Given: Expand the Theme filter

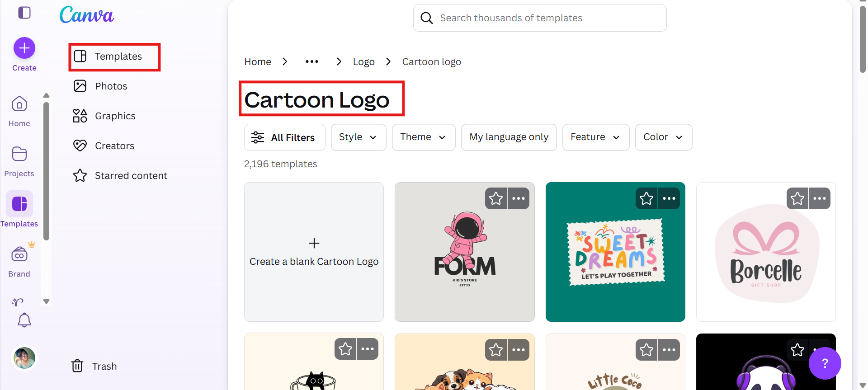Looking at the screenshot, I should tap(423, 137).
